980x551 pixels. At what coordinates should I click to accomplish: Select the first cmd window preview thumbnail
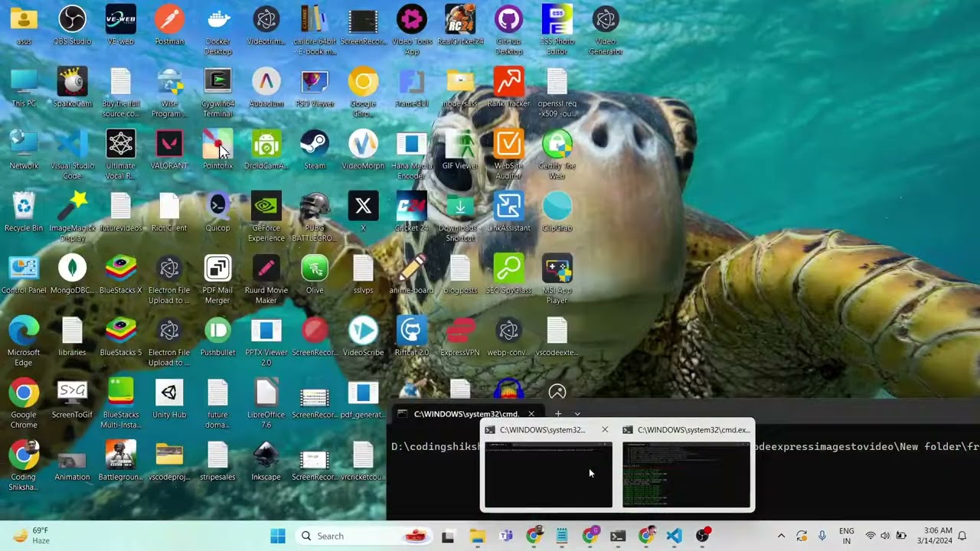[548, 474]
